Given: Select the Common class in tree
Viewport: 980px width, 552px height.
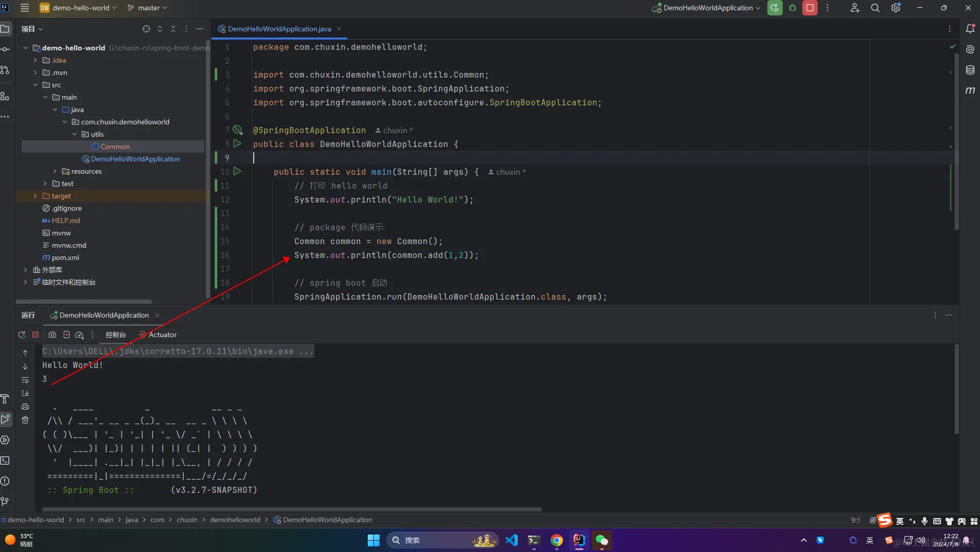Looking at the screenshot, I should 113,146.
